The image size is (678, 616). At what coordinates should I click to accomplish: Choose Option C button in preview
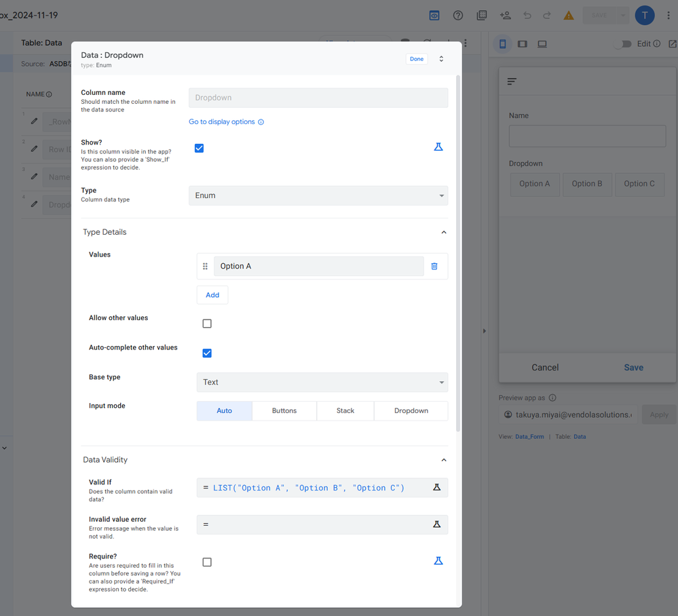(639, 184)
